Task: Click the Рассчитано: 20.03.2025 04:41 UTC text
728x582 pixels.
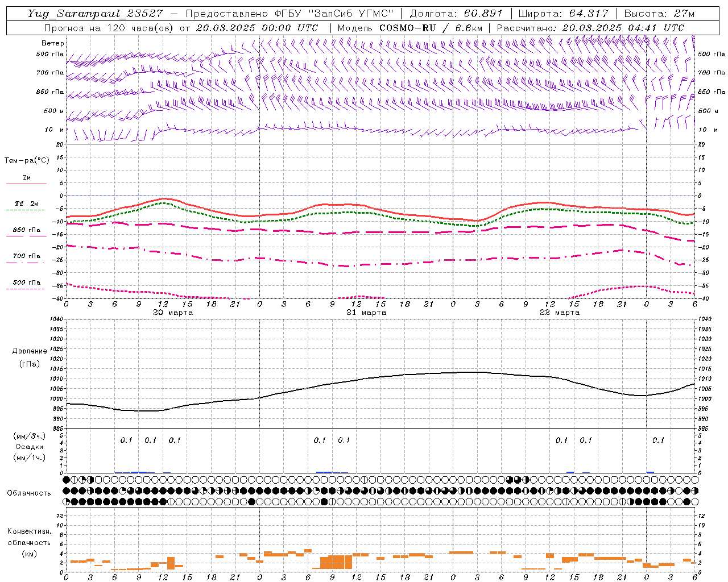Action: (x=590, y=28)
